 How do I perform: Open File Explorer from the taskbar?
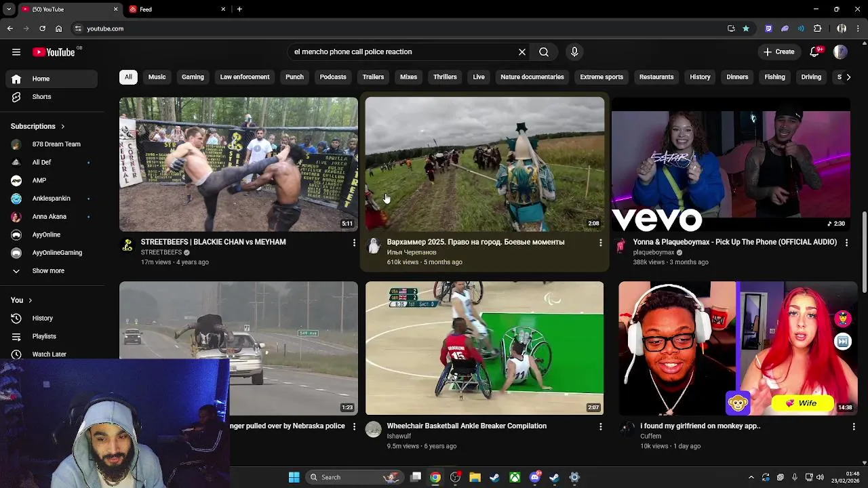coord(475,477)
